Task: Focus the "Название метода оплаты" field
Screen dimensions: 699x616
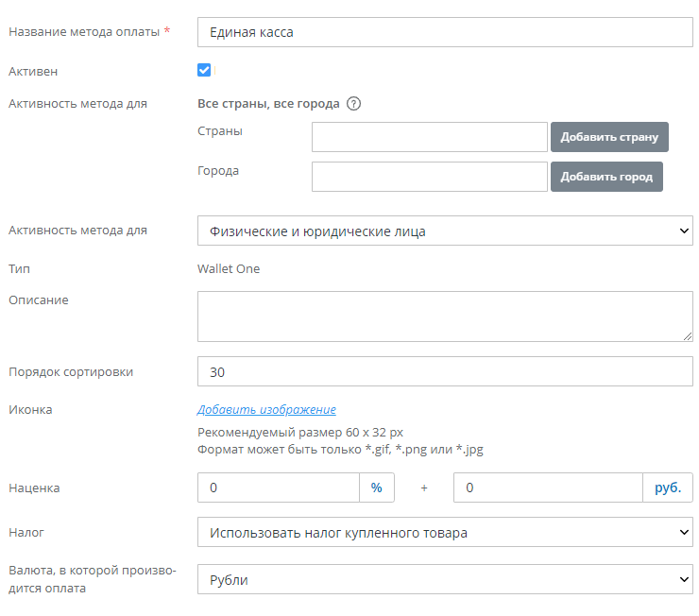Action: pyautogui.click(x=444, y=32)
